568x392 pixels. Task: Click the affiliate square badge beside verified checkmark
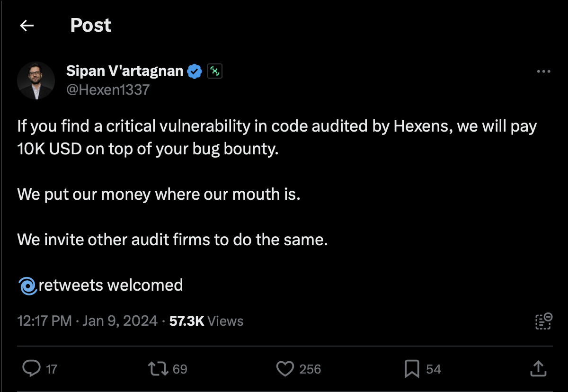(x=215, y=71)
